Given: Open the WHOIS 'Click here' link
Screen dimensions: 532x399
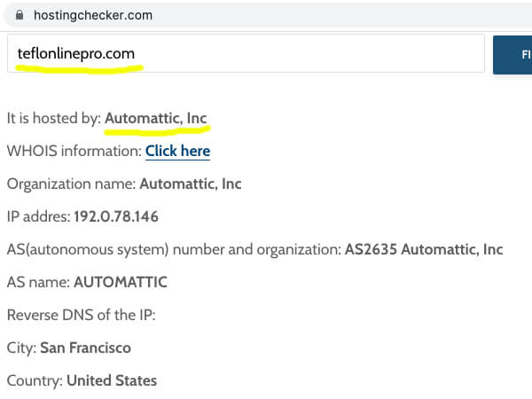Looking at the screenshot, I should tap(178, 151).
